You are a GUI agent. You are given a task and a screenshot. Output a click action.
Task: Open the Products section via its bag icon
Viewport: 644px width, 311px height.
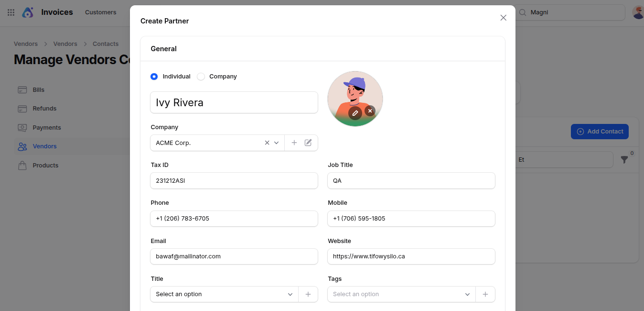[x=22, y=165]
